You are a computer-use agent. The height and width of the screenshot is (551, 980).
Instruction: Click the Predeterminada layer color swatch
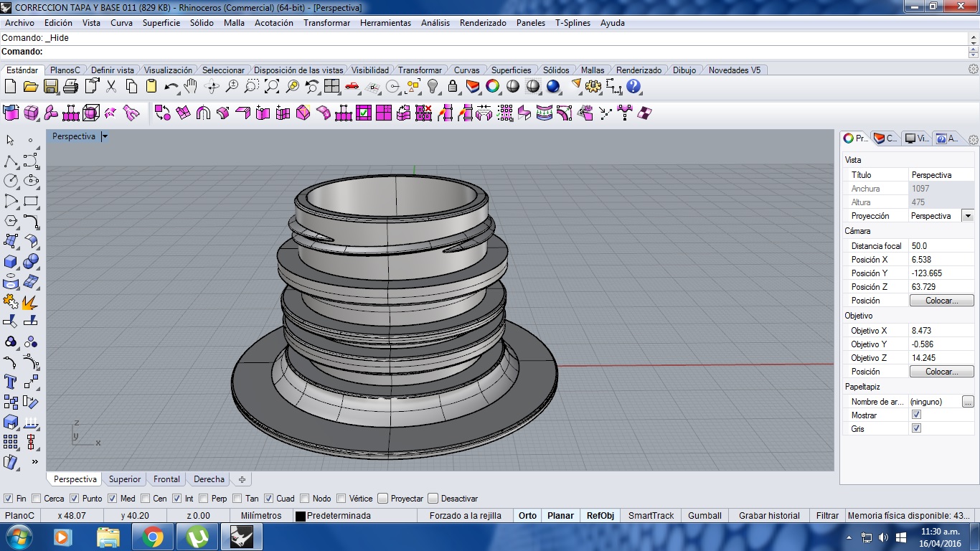click(301, 515)
